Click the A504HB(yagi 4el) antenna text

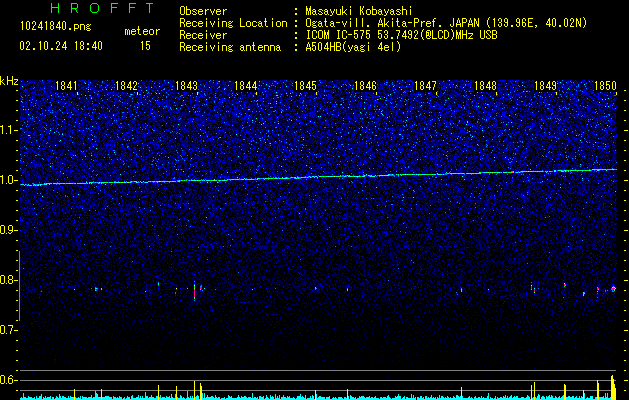[x=353, y=47]
